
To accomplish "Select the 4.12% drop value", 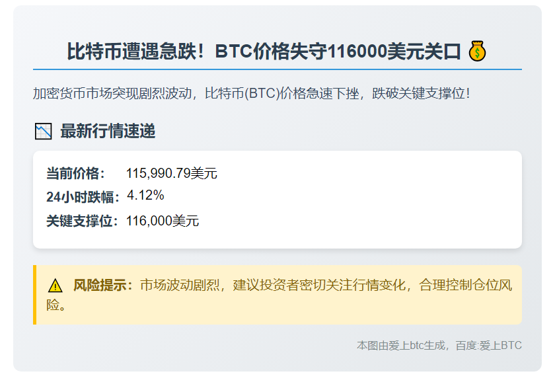I will click(x=145, y=196).
